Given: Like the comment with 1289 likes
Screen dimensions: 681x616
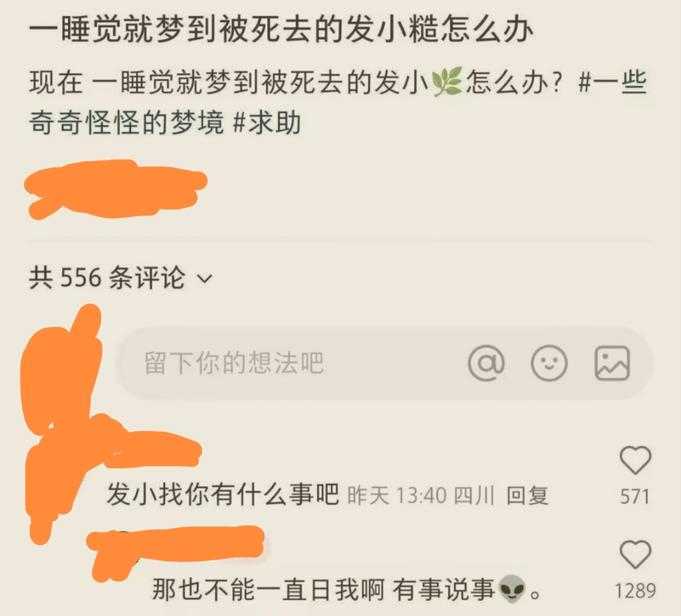Looking at the screenshot, I should (635, 555).
